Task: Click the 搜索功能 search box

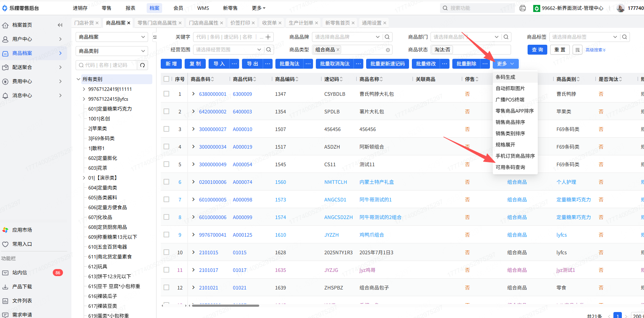Action: pyautogui.click(x=477, y=8)
